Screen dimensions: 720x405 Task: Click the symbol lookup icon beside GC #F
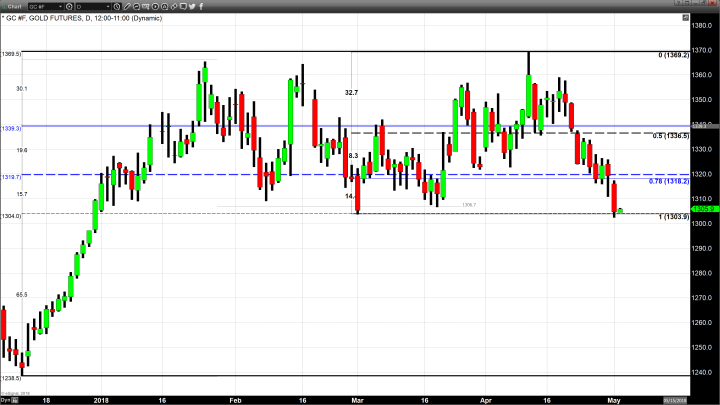pyautogui.click(x=69, y=7)
